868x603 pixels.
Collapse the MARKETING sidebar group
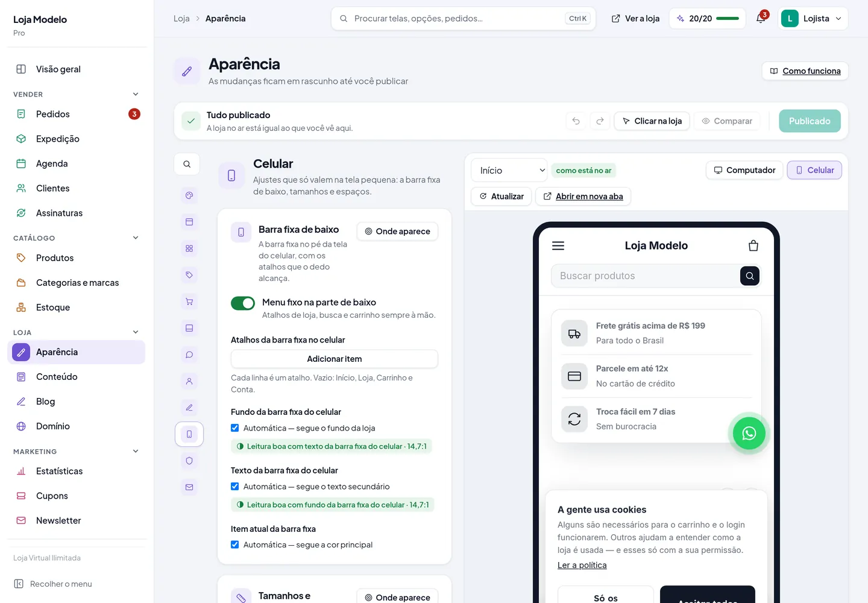(136, 451)
